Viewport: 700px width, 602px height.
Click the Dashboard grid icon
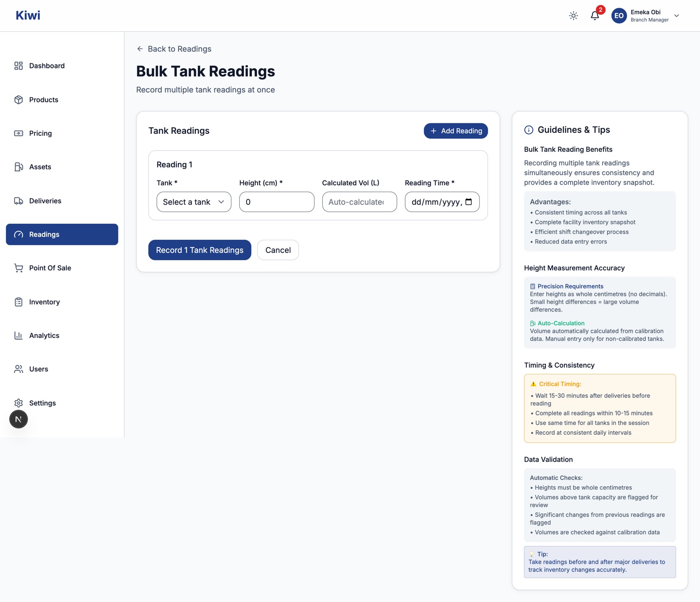pos(18,66)
